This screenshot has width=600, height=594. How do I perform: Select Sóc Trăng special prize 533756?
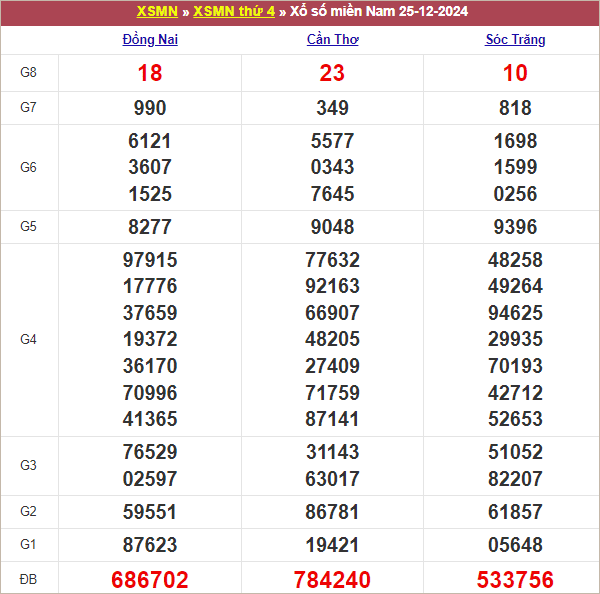click(515, 579)
